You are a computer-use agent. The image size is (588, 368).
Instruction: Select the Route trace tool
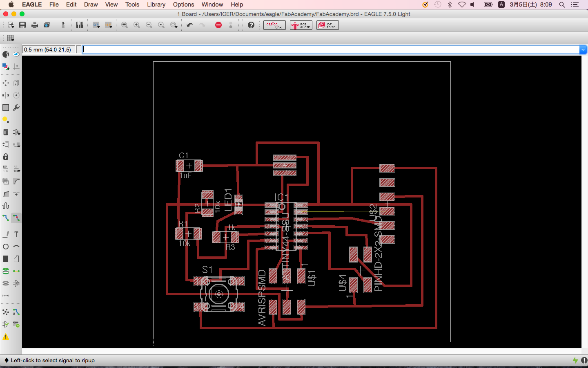[x=6, y=218]
